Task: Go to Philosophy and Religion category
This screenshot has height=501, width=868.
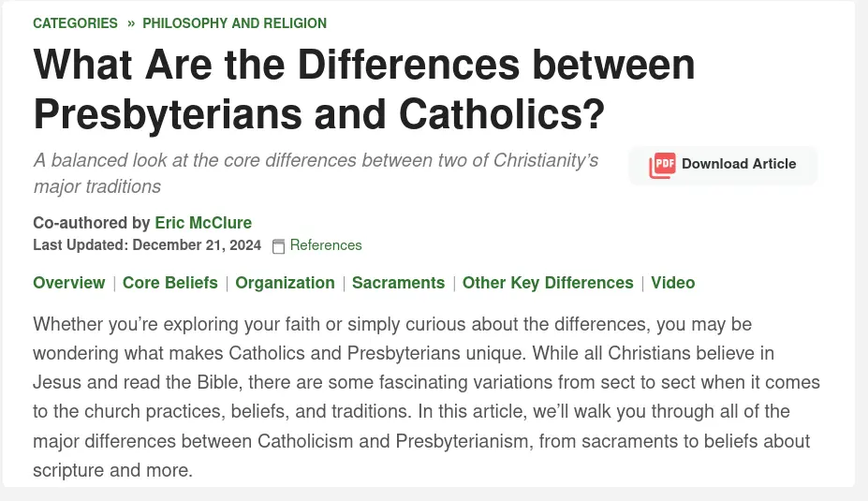Action: pos(234,23)
